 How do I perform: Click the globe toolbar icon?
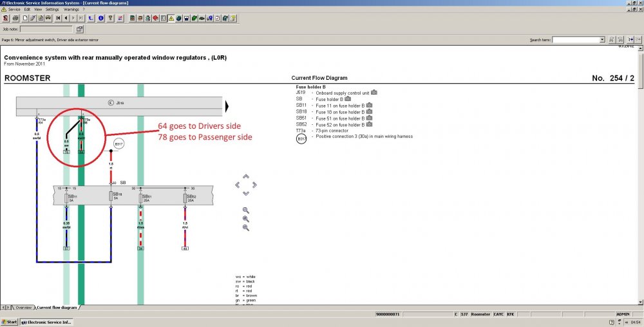(178, 18)
